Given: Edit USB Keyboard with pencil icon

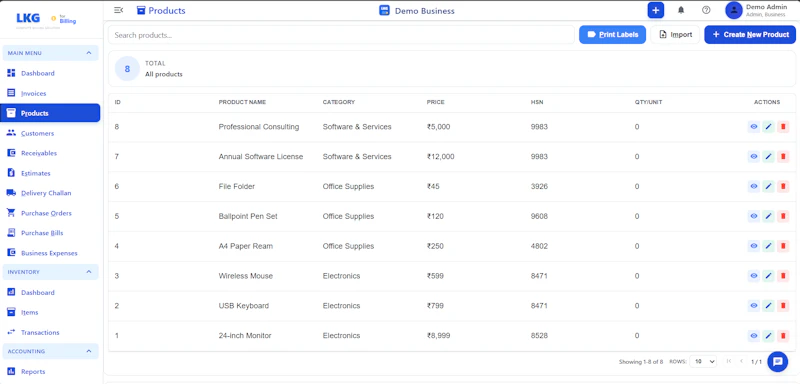Looking at the screenshot, I should pos(768,305).
